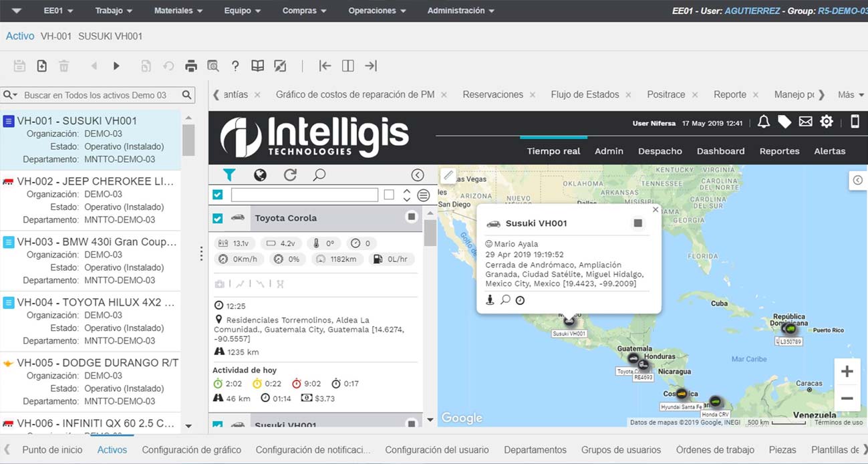The image size is (868, 464).
Task: Open the top-left main menu arrow
Action: click(17, 11)
